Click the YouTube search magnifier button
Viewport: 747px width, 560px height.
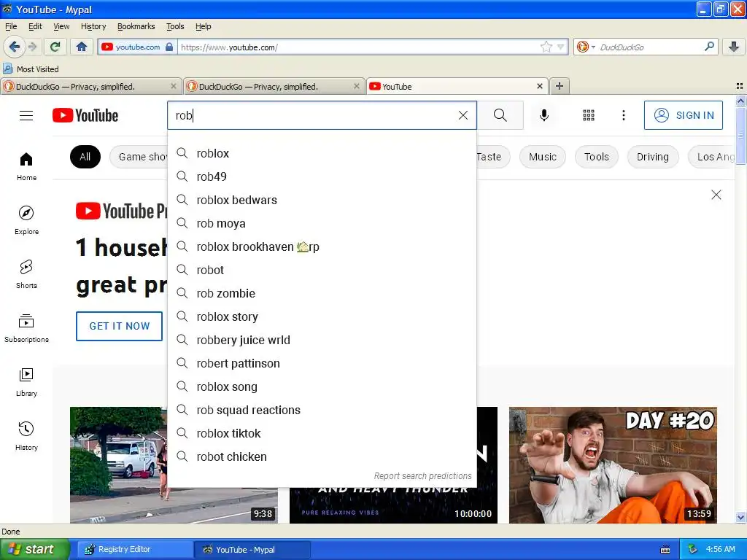[x=500, y=115]
